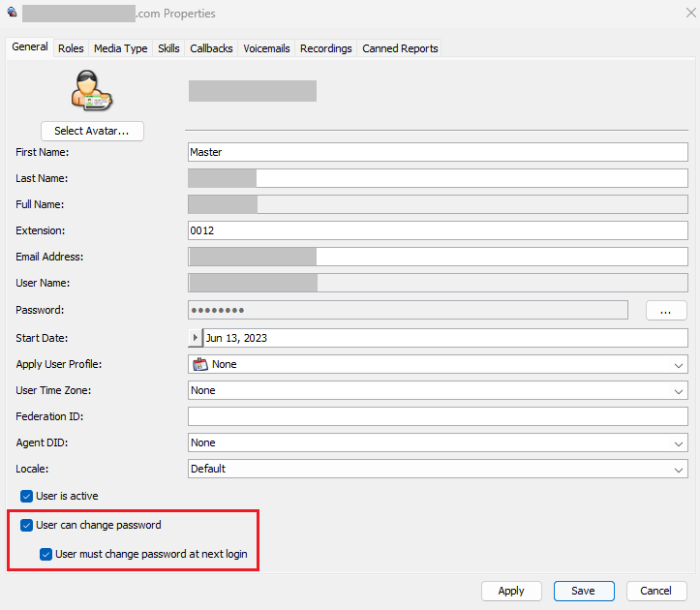Open the Skills tab
This screenshot has width=700, height=610.
168,48
